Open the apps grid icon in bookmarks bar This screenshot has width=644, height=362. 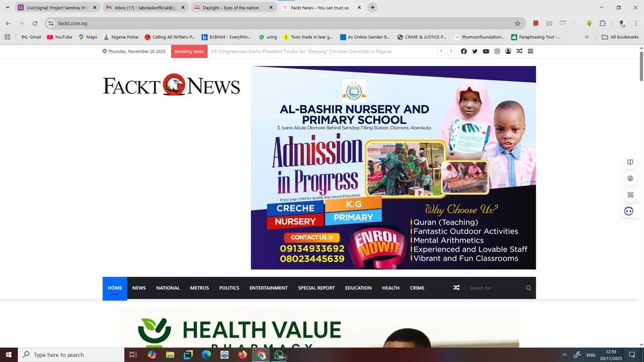(x=8, y=37)
